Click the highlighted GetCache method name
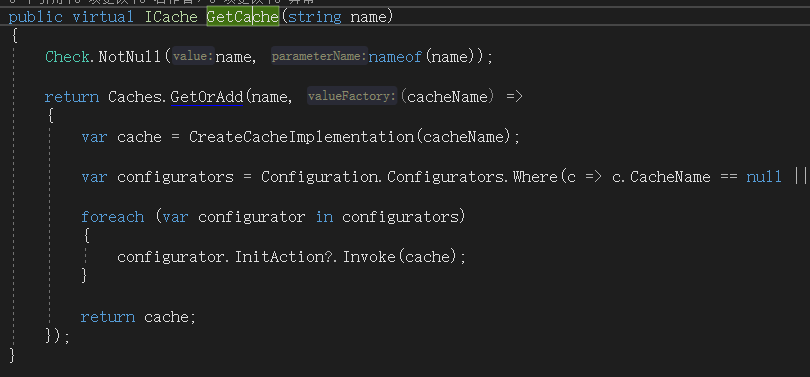 tap(243, 17)
